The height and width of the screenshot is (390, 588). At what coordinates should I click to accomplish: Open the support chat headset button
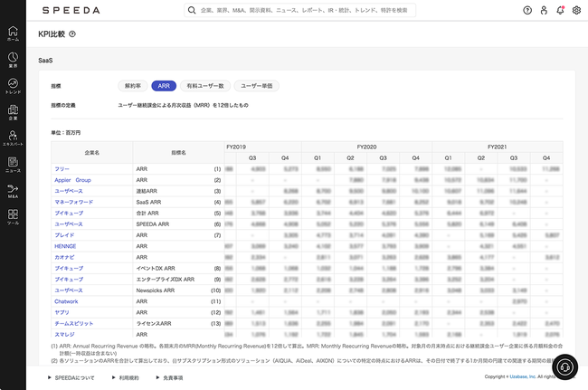click(x=564, y=367)
